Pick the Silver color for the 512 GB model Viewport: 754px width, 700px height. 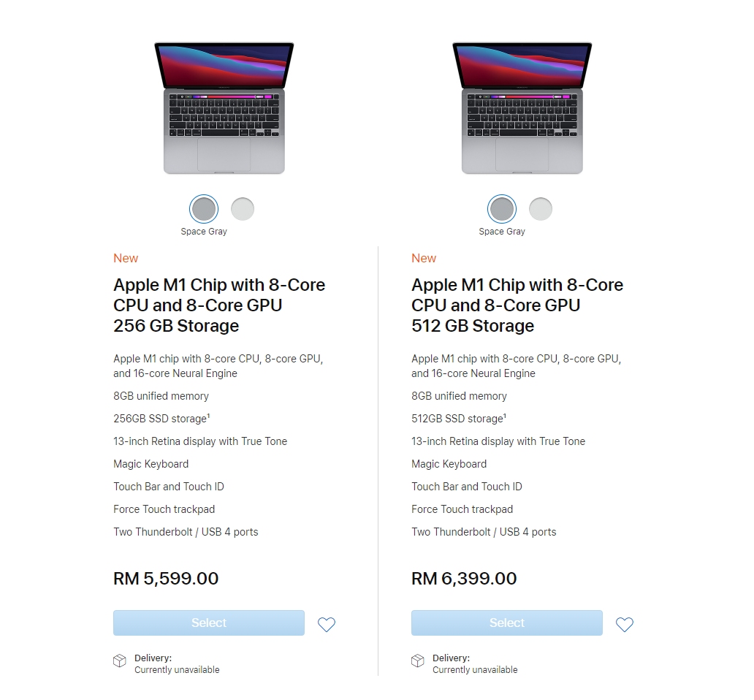(x=541, y=210)
